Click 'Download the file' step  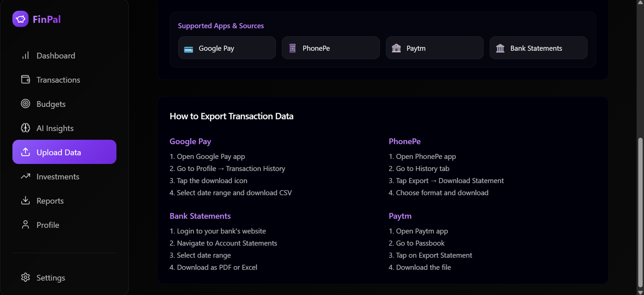click(420, 267)
